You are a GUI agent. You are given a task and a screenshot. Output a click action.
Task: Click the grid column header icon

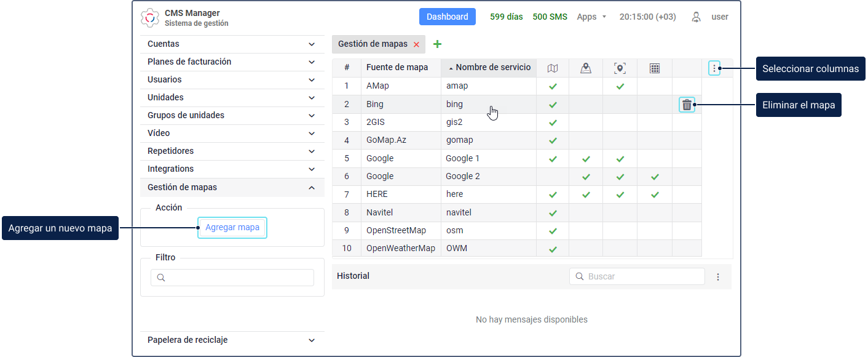click(x=655, y=68)
